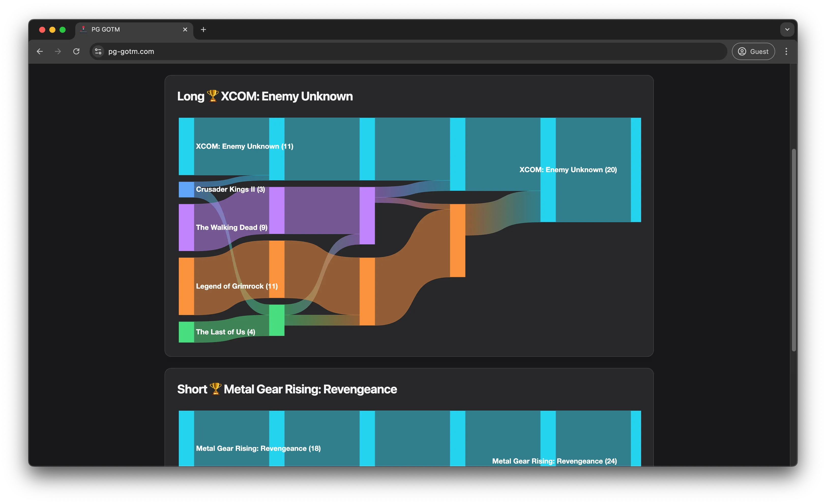This screenshot has height=504, width=826.
Task: Open a new tab with plus icon
Action: pyautogui.click(x=203, y=29)
